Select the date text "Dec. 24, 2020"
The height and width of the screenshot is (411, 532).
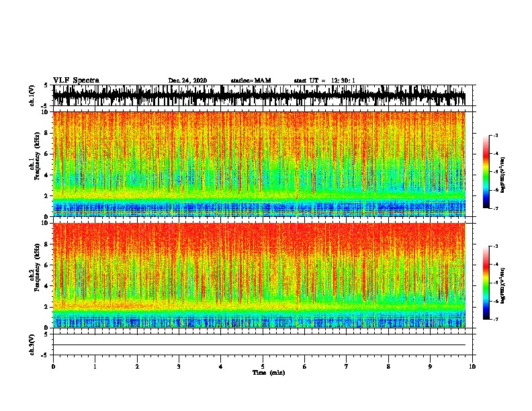[x=187, y=81]
